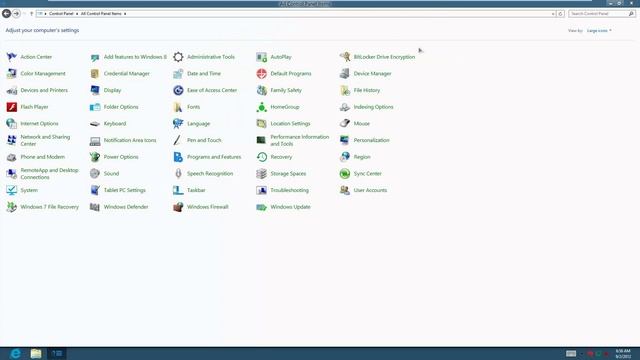Click the Pen and Touch link
The width and height of the screenshot is (640, 360).
point(204,140)
